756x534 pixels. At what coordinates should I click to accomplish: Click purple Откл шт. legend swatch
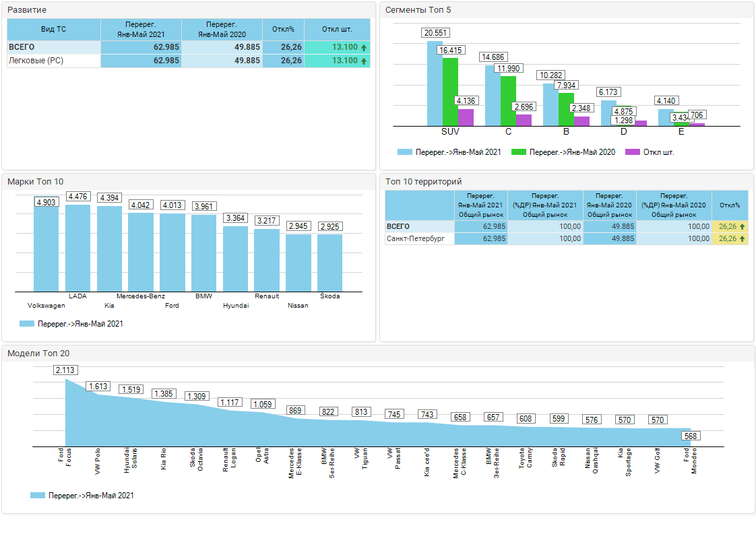click(632, 152)
